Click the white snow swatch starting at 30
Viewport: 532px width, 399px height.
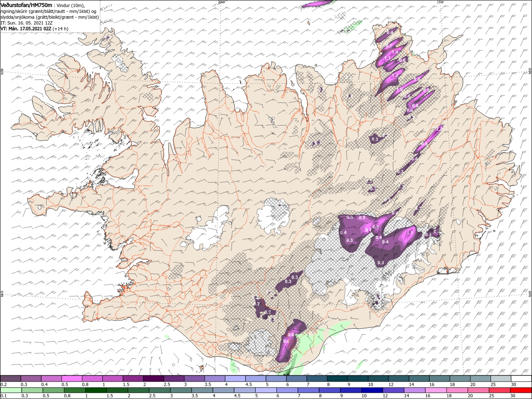point(521,379)
